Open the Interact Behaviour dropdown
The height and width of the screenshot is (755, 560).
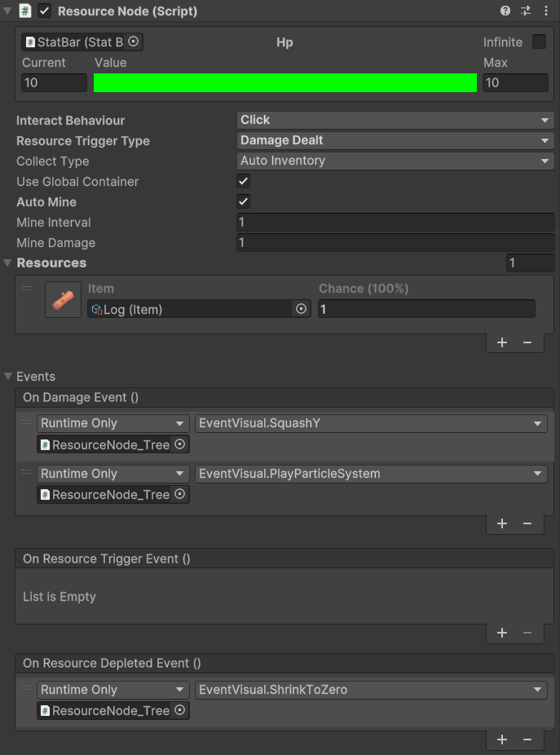coord(395,120)
